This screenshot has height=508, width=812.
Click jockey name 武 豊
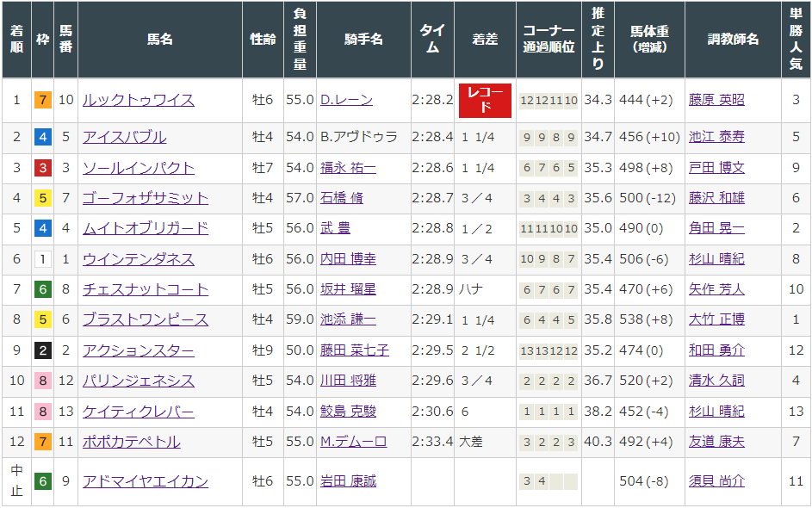[x=335, y=228]
